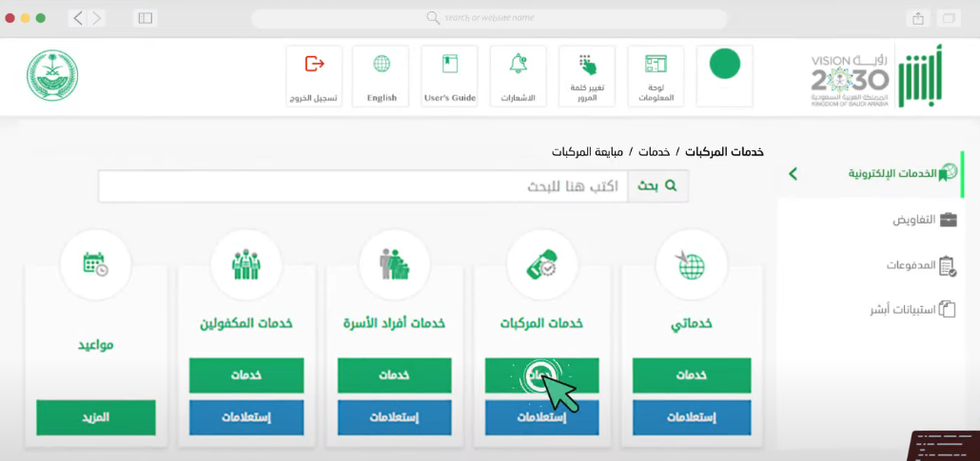Click the logout icon (تسجيل الخروج)
This screenshot has height=461, width=980.
[314, 65]
